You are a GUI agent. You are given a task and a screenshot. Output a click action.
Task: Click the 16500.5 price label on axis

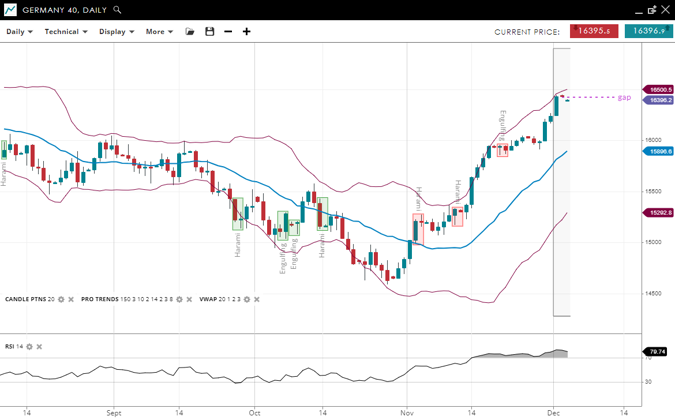pos(660,90)
